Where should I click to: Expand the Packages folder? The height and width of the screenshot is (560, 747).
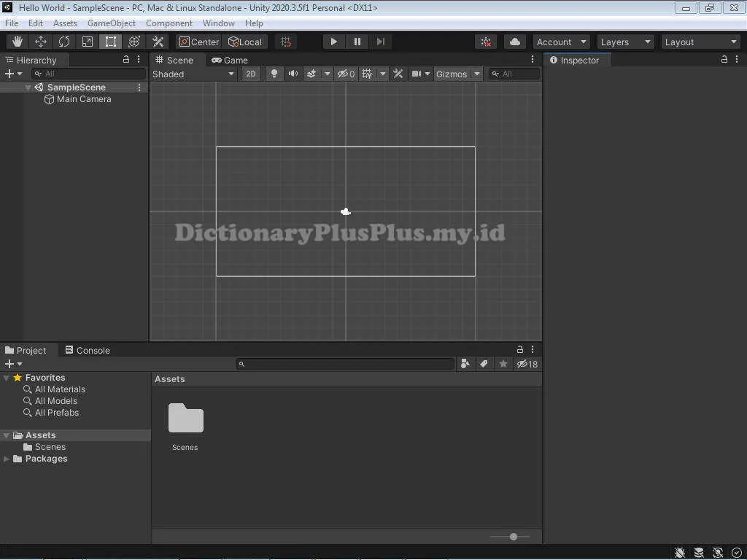coord(6,459)
